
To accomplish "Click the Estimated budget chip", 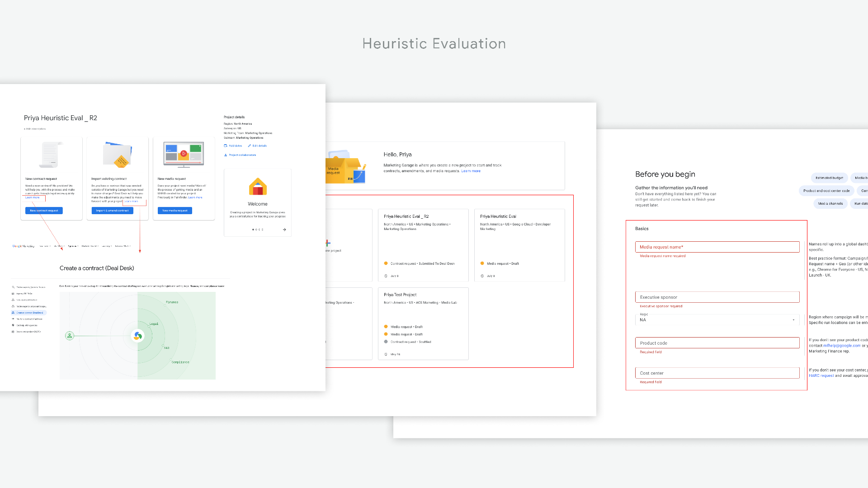I will tap(829, 178).
